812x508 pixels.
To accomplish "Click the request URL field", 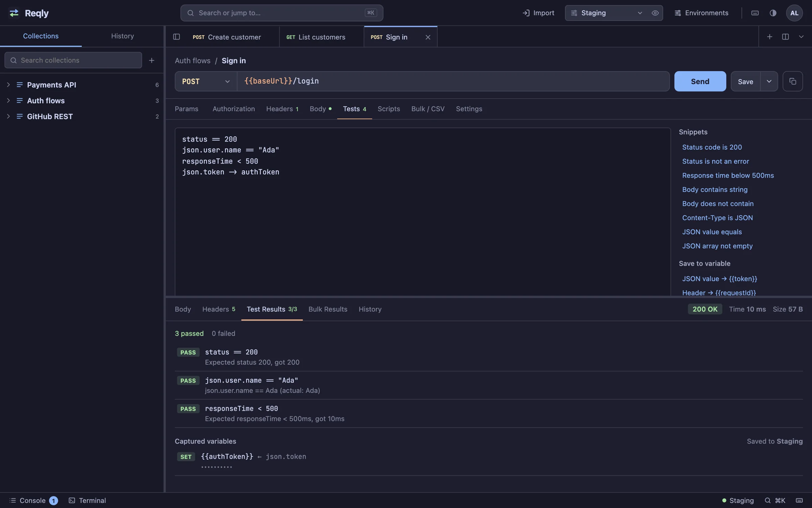I will point(453,81).
